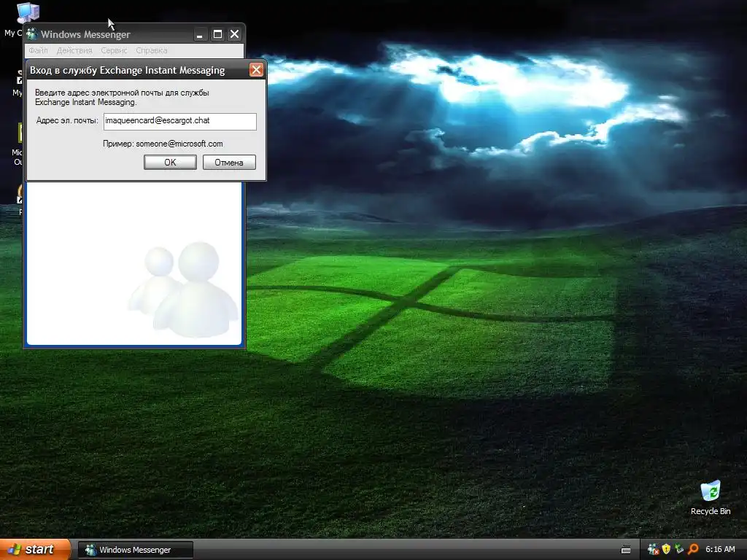The width and height of the screenshot is (747, 560).
Task: Open the Сервис menu
Action: point(114,50)
